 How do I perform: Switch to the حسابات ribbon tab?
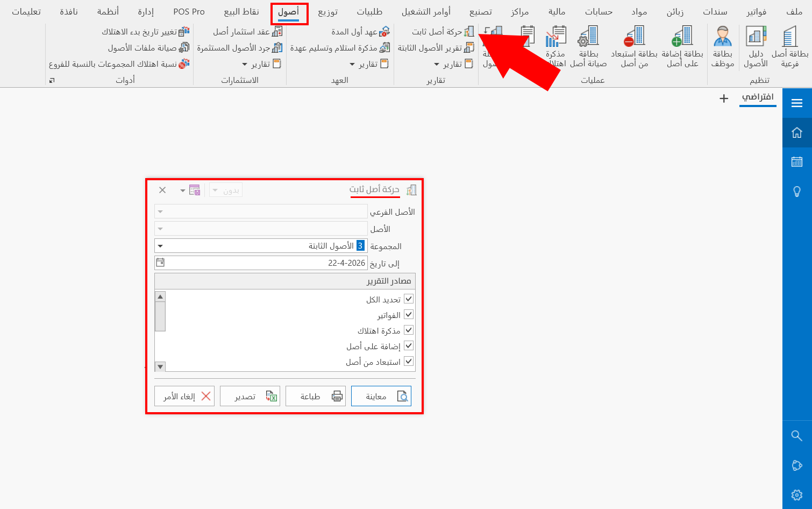click(599, 11)
